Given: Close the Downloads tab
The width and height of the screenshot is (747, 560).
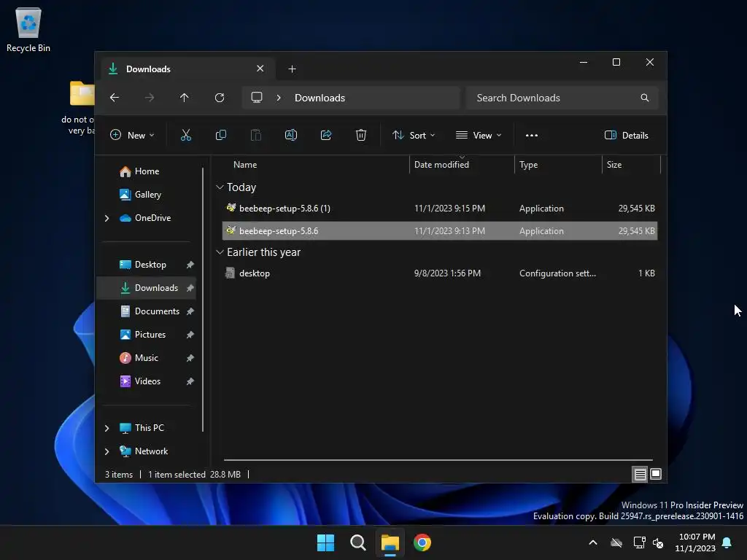Looking at the screenshot, I should pos(260,69).
